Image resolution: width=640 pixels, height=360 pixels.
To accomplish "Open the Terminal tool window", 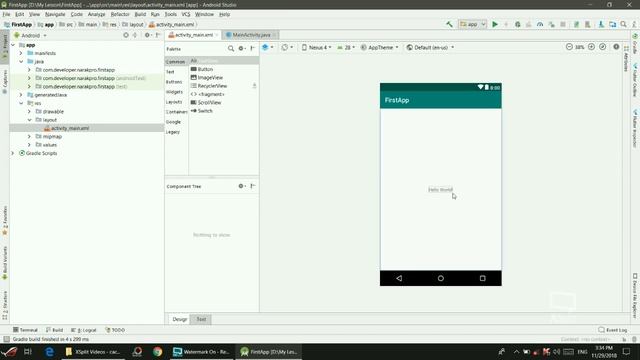I will point(25,330).
